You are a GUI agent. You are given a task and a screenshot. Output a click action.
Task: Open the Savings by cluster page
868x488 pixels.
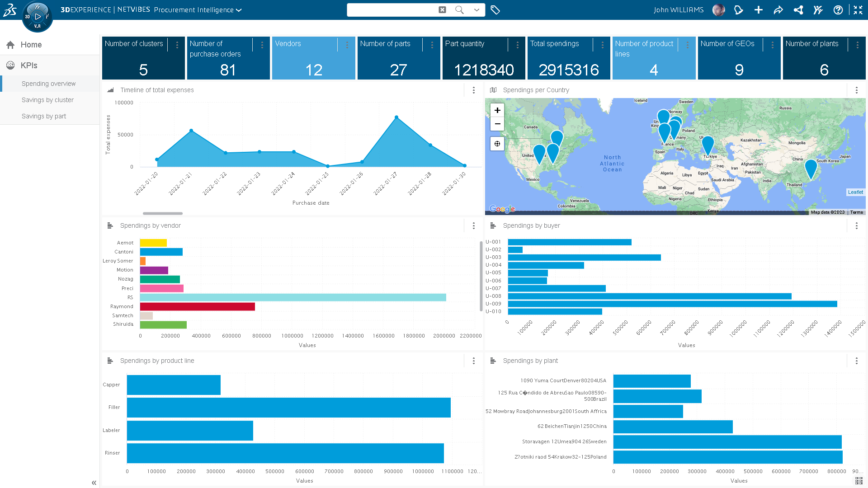47,100
